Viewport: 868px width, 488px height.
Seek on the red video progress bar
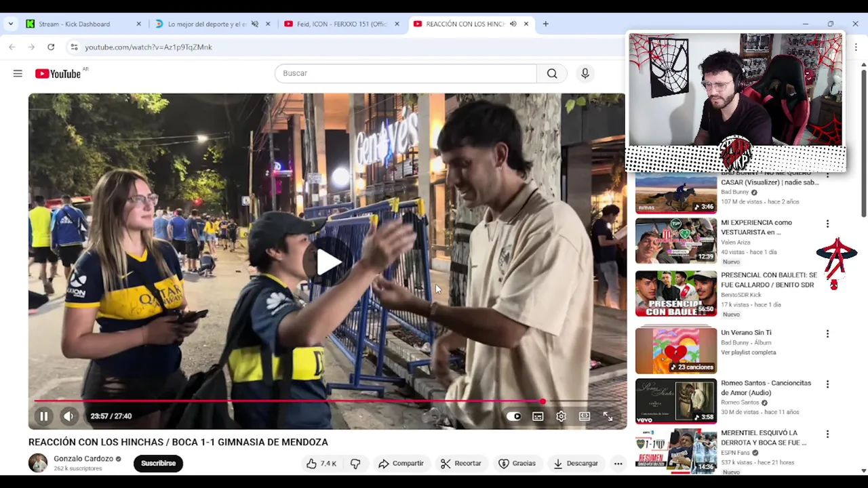pos(327,402)
